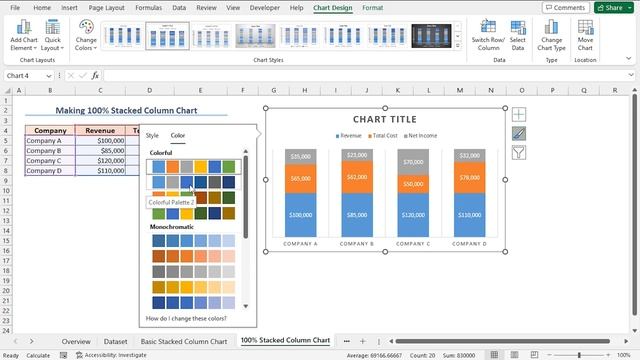
Task: Select cell containing Company A
Action: (50, 140)
